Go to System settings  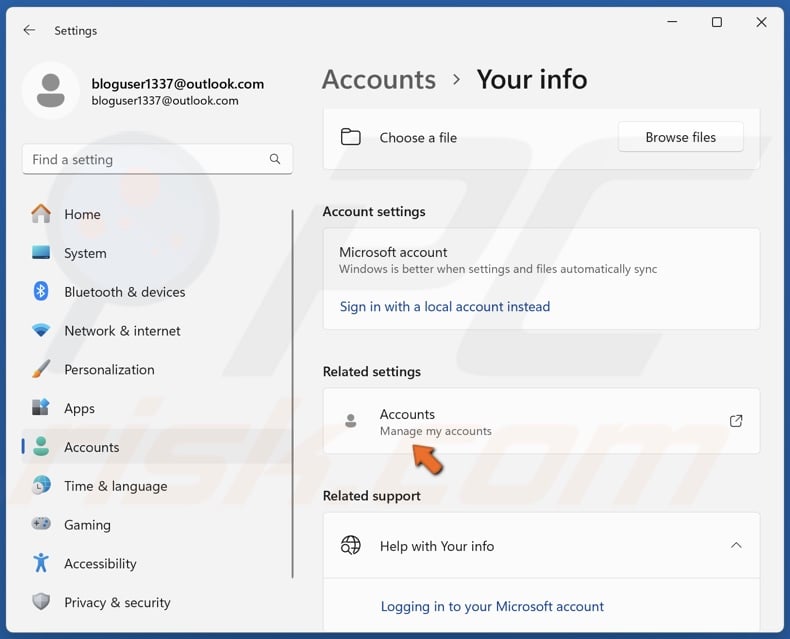[x=157, y=253]
